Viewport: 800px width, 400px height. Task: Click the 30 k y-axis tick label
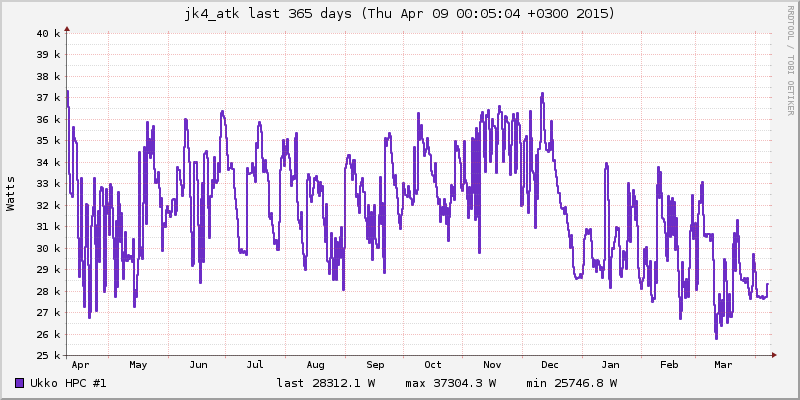click(49, 248)
